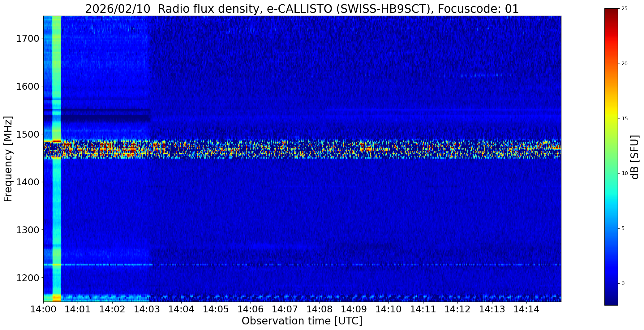The image size is (644, 330).
Task: Click the colorbar tick label 5
Action: coord(623,229)
